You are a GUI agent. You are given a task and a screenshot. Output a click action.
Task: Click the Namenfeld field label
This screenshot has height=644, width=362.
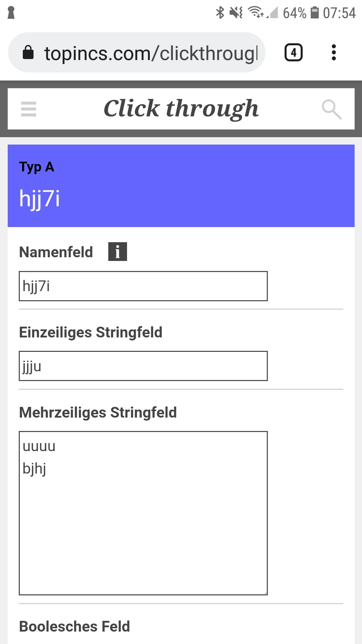56,252
